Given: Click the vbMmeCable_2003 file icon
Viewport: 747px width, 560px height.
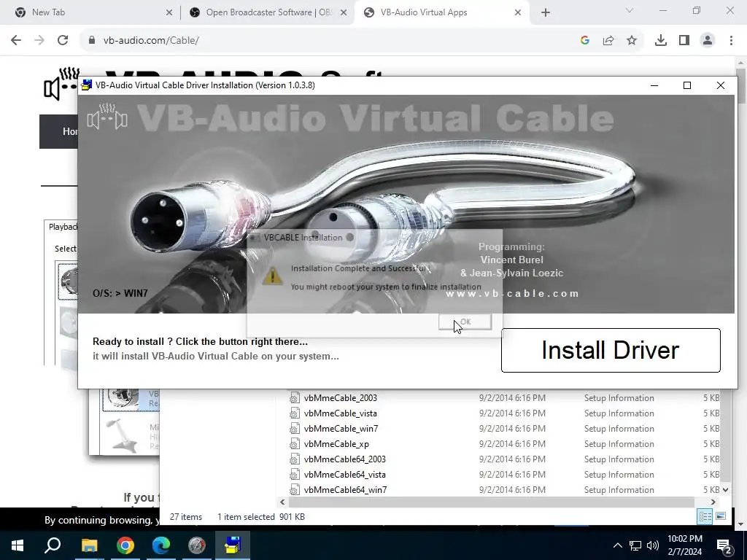Looking at the screenshot, I should [295, 397].
